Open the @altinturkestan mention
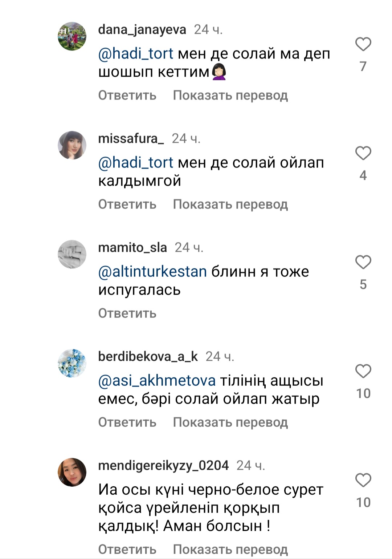This screenshot has width=392, height=559. 152,272
